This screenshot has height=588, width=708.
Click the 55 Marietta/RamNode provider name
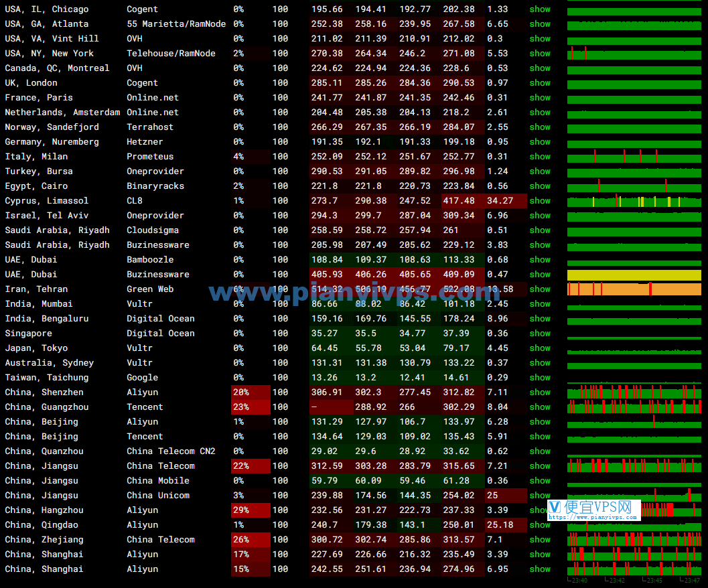coord(176,24)
